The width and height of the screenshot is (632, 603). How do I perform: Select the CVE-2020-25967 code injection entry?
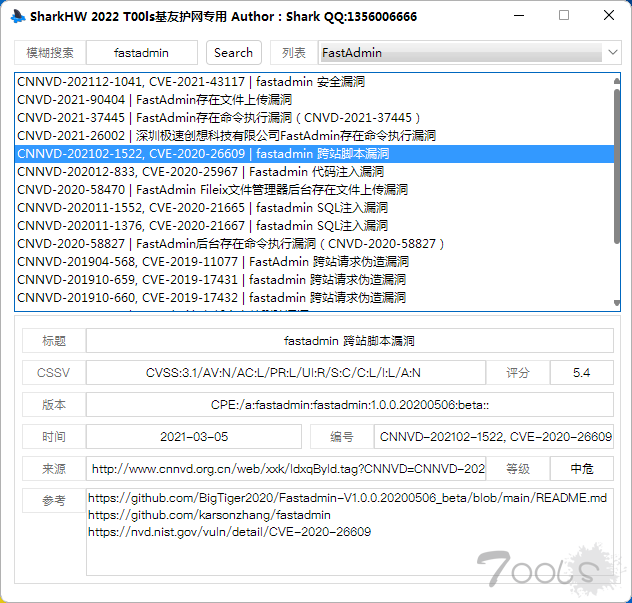tap(200, 172)
